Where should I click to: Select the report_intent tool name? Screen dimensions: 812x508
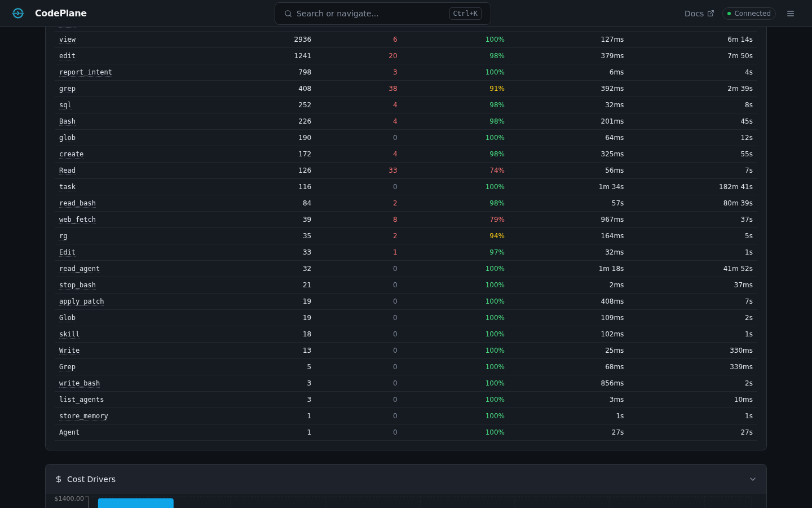click(x=86, y=72)
